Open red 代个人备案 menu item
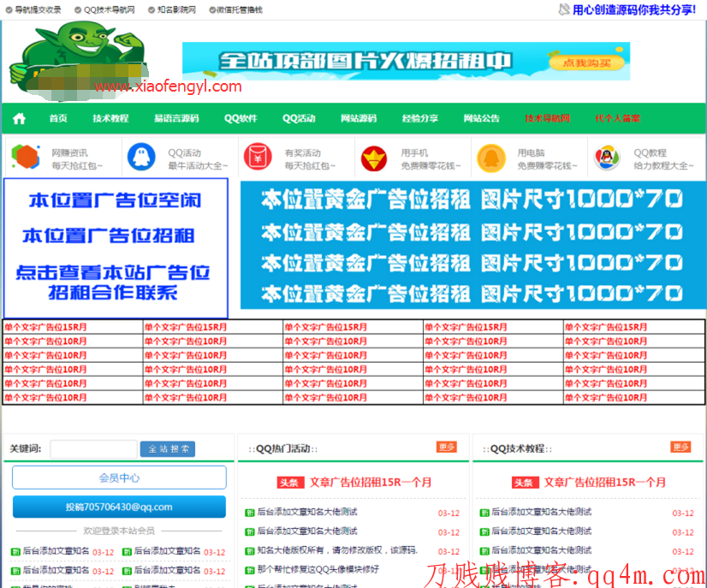Image resolution: width=707 pixels, height=588 pixels. 618,119
